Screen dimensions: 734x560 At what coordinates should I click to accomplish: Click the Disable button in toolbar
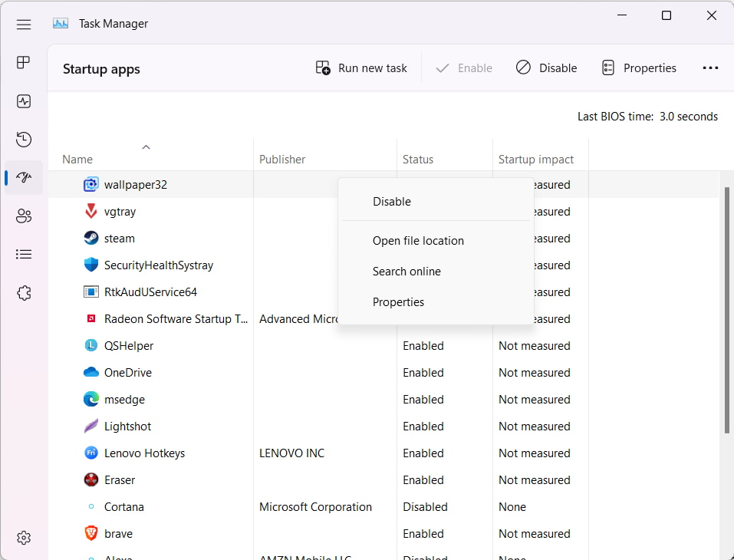[546, 68]
